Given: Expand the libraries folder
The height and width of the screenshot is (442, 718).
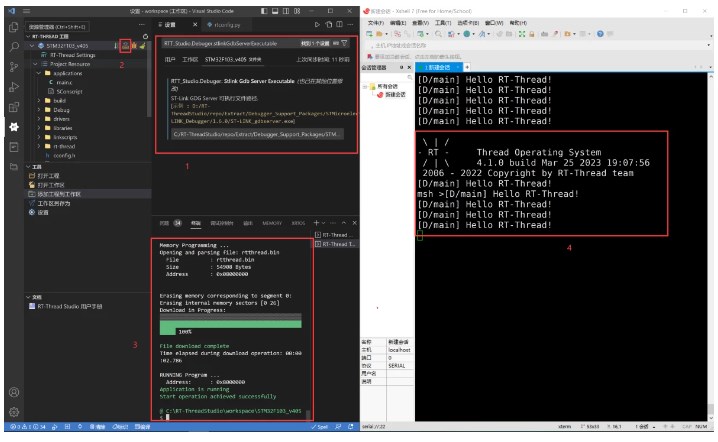Looking at the screenshot, I should coord(39,128).
